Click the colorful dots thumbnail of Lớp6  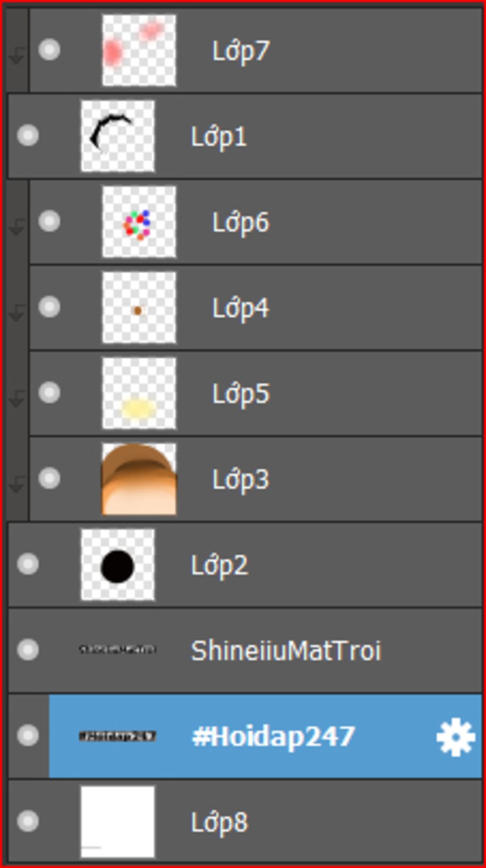[x=139, y=222]
